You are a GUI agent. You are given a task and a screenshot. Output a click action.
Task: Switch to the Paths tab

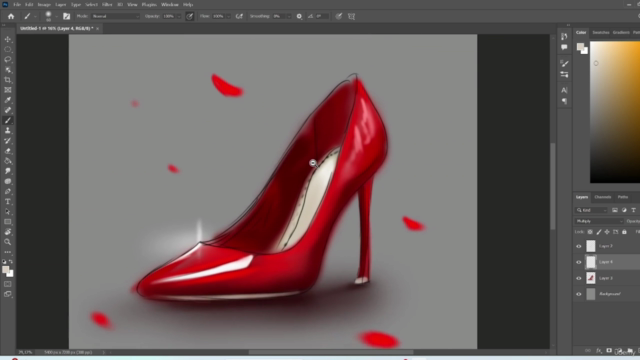[622, 197]
